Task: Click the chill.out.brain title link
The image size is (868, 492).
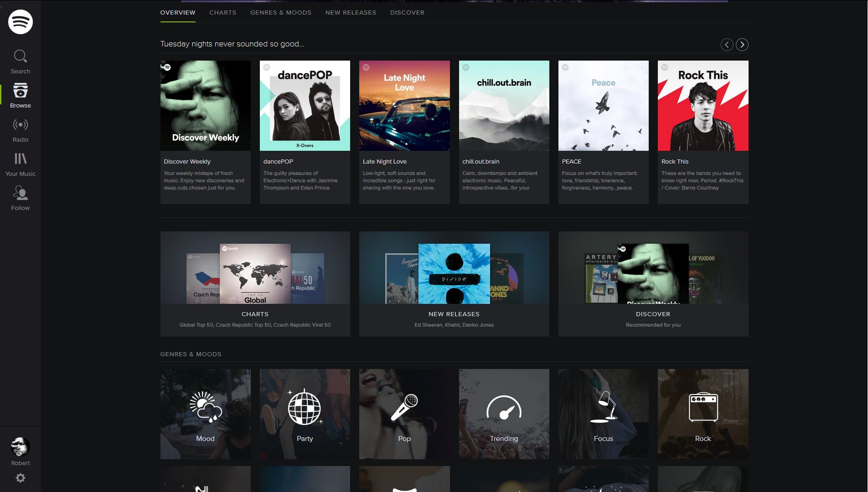Action: coord(481,161)
